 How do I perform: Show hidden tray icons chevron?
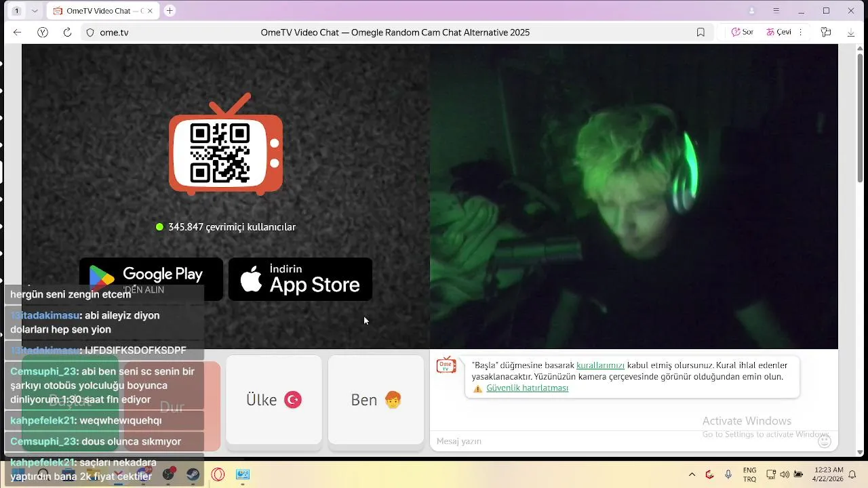[692, 474]
